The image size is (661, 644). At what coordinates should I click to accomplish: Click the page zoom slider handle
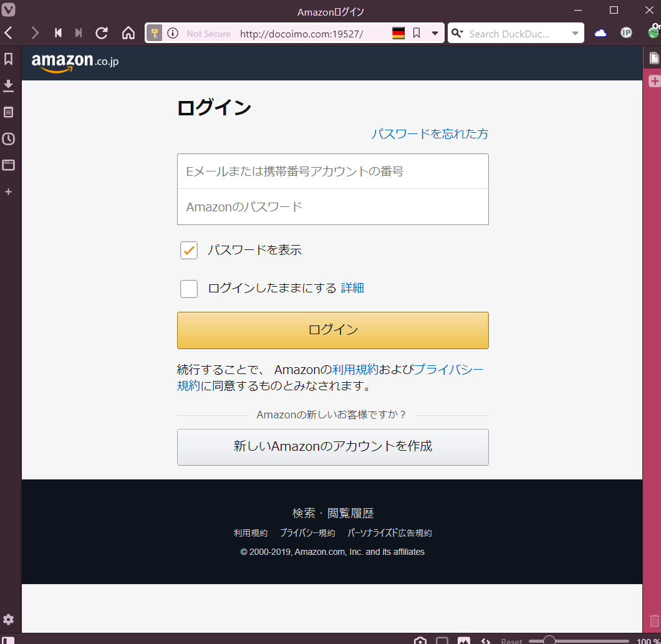[549, 641]
